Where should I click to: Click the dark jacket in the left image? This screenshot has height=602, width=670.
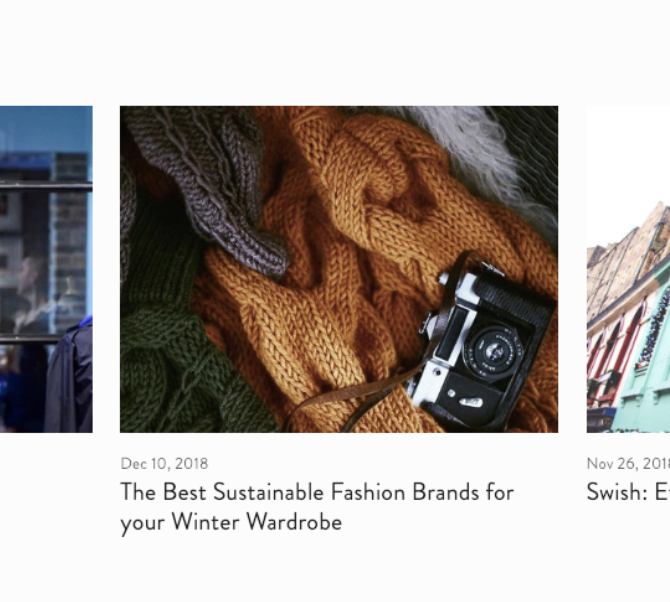click(x=68, y=376)
